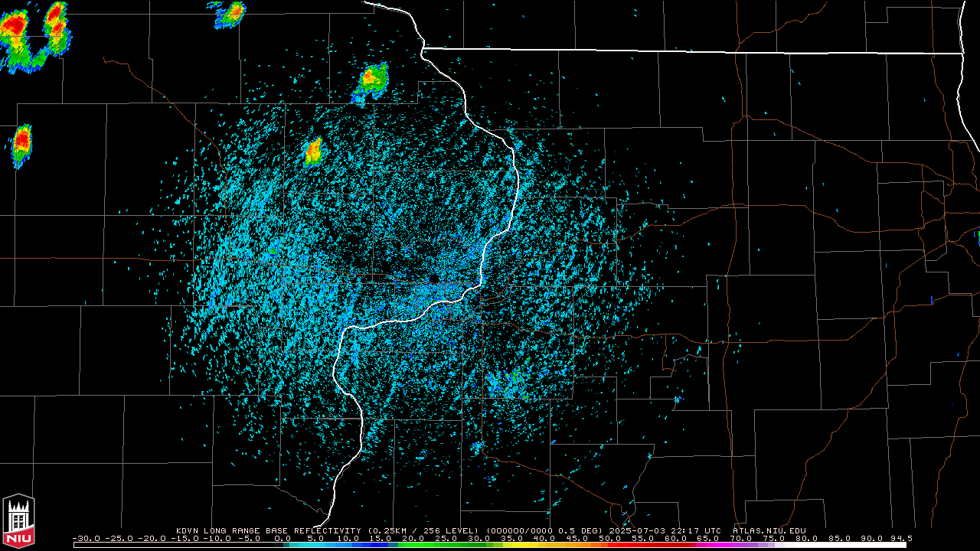This screenshot has width=980, height=551.
Task: Click the isolated storm cell on the left edge
Action: 21,145
